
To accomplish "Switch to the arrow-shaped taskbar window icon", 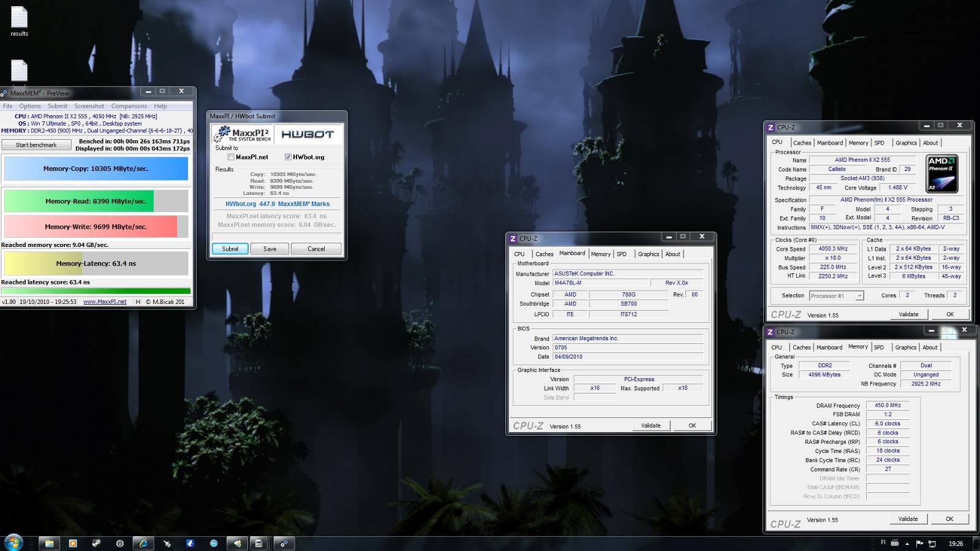I will (236, 543).
